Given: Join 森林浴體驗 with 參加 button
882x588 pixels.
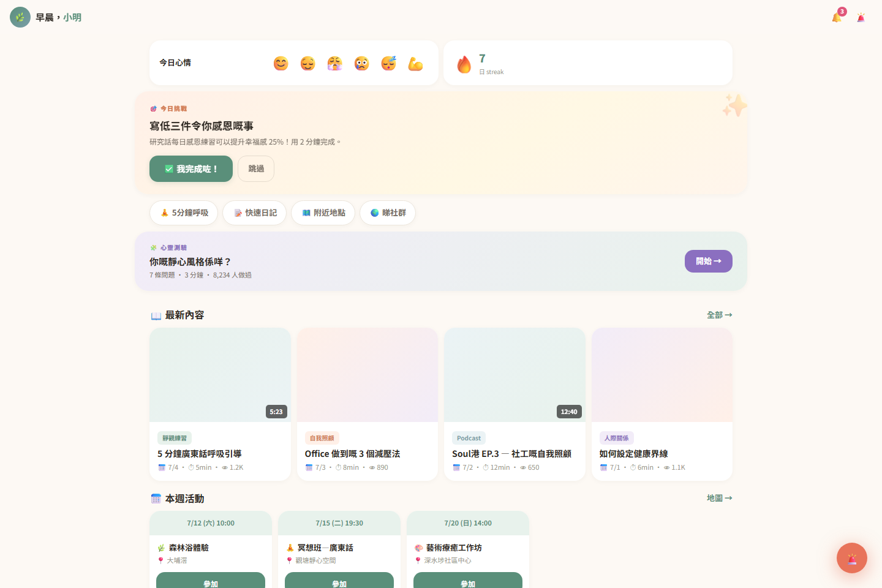Looking at the screenshot, I should [211, 581].
